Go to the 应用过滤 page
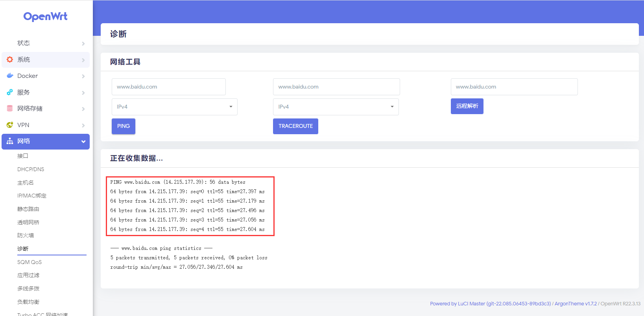644x316 pixels. pos(28,275)
